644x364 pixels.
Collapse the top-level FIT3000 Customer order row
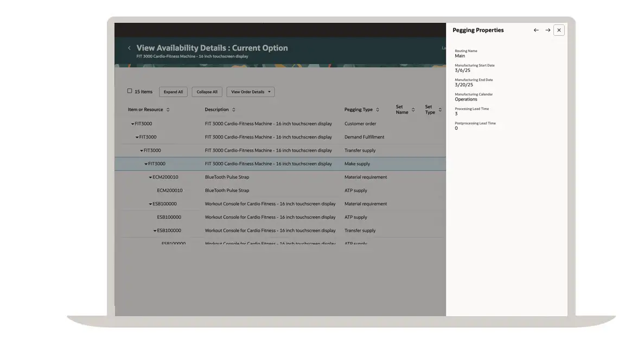[x=132, y=124]
